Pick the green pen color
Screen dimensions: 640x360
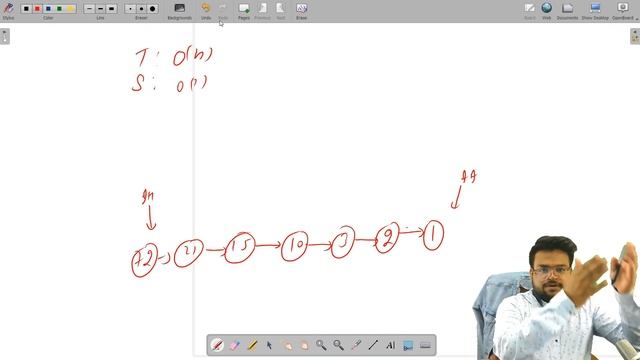(59, 9)
